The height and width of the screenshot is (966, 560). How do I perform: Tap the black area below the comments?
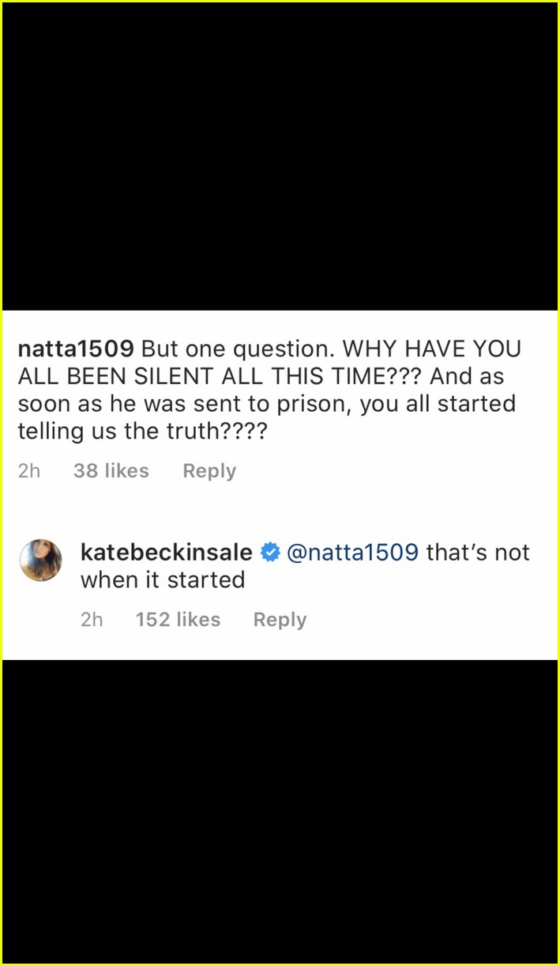point(280,811)
